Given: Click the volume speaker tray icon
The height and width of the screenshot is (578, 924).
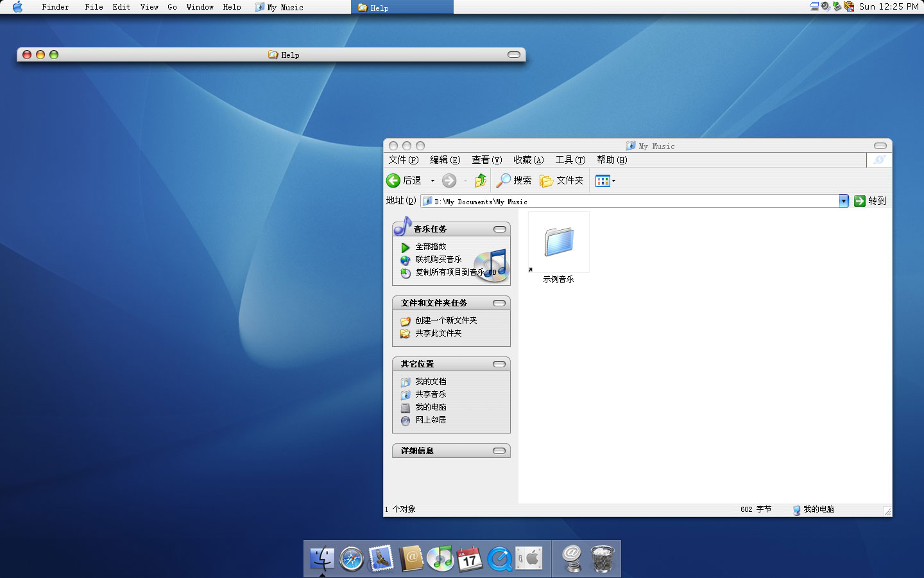Looking at the screenshot, I should tap(825, 6).
